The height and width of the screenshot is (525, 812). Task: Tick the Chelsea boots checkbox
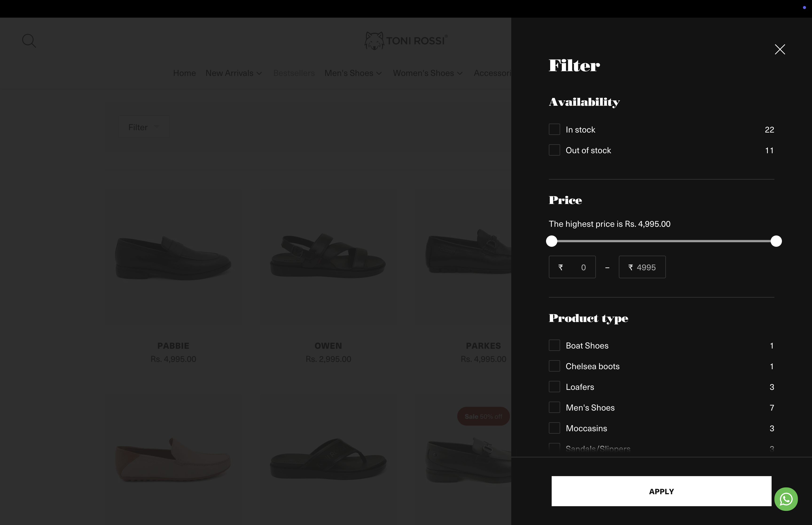554,366
